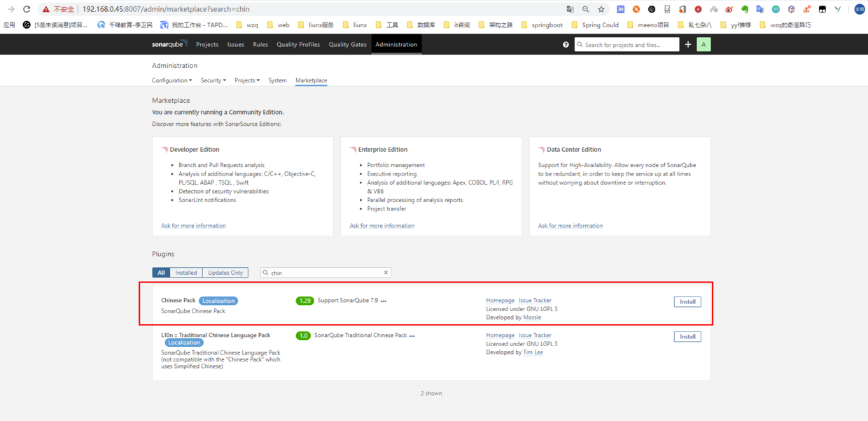This screenshot has height=421, width=868.
Task: Open the 'web' bookmarks folder
Action: (278, 25)
